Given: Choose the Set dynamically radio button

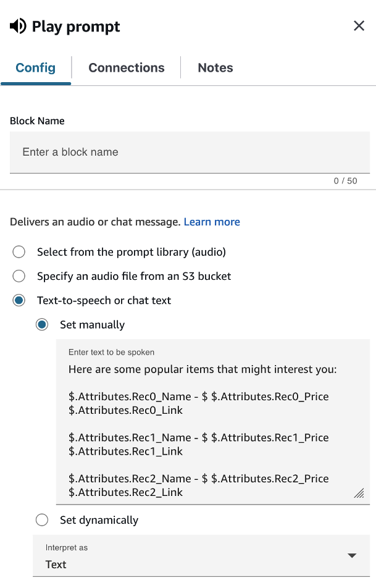Looking at the screenshot, I should click(42, 520).
